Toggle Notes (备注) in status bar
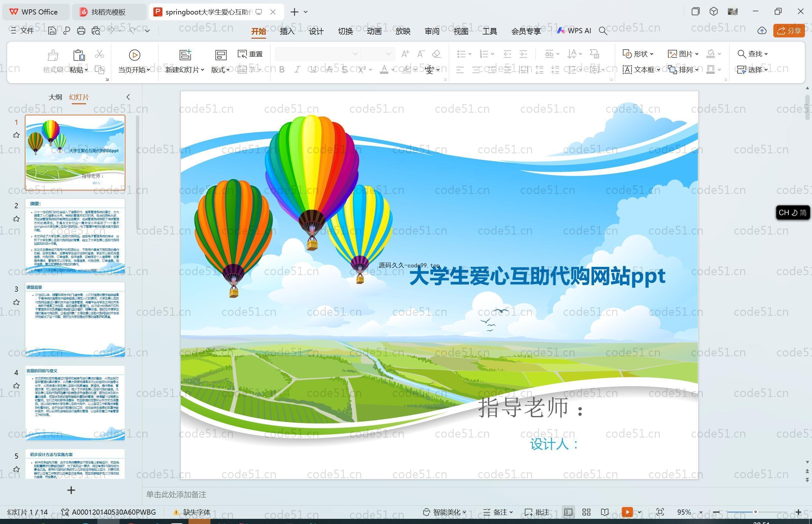The width and height of the screenshot is (812, 524). point(498,512)
